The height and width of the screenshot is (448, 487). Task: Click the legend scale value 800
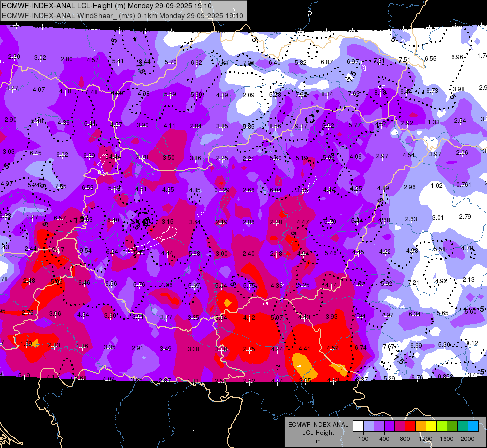(405, 439)
